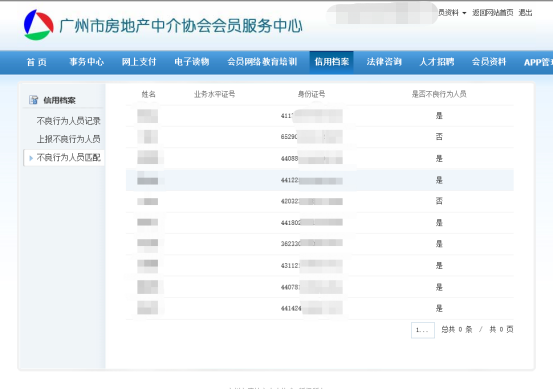Click the ID cell starting with 36233
The image size is (553, 390).
click(311, 243)
